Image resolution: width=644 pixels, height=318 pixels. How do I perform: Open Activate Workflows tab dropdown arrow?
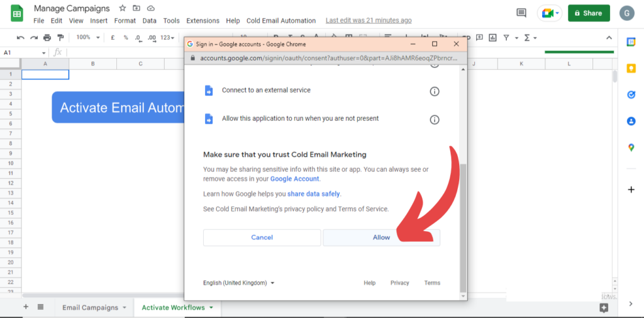(211, 308)
